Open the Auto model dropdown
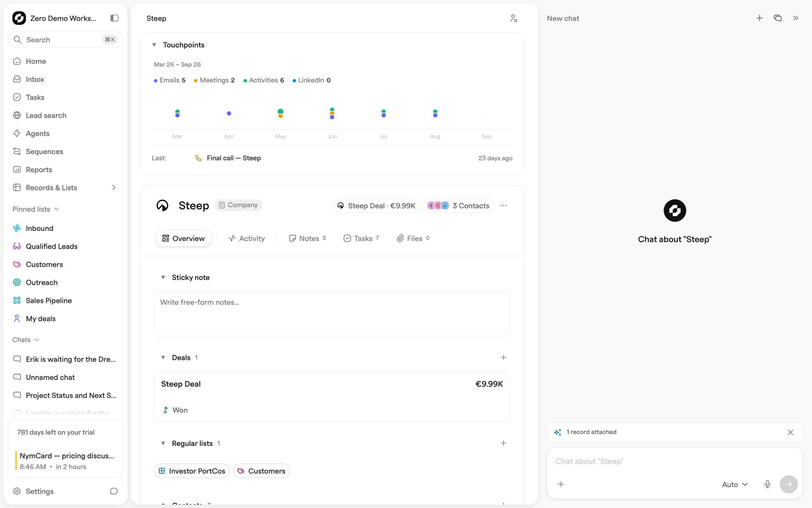 coord(734,484)
